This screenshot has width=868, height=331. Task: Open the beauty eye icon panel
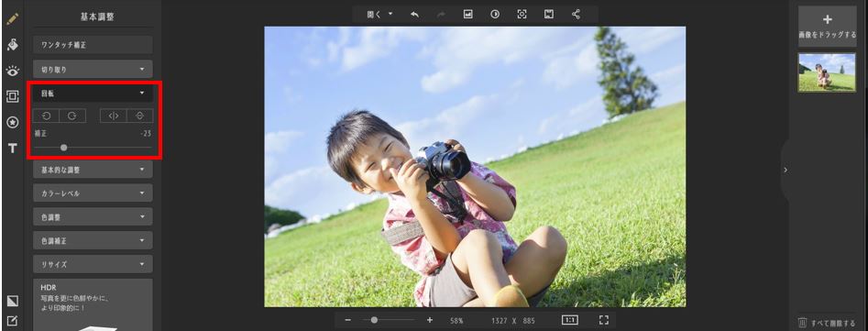(12, 71)
